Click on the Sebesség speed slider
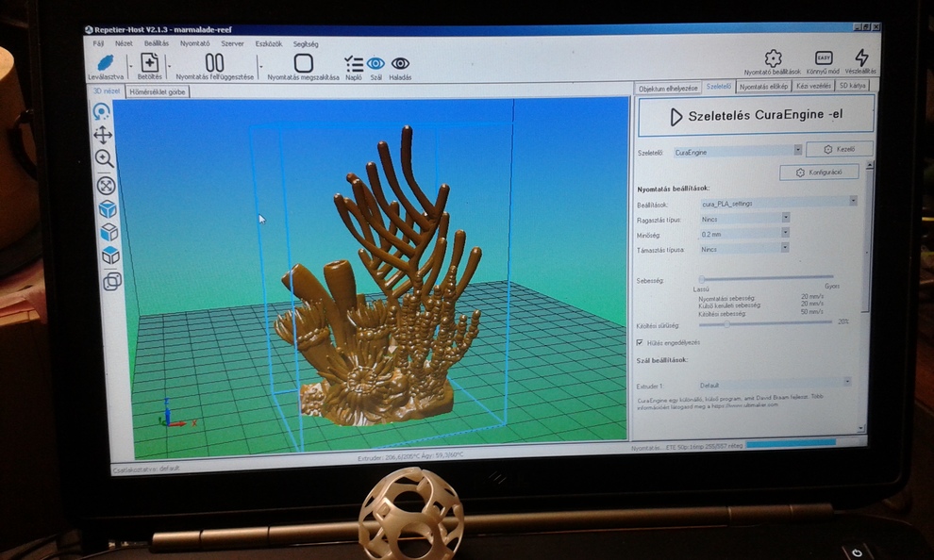 pos(766,279)
